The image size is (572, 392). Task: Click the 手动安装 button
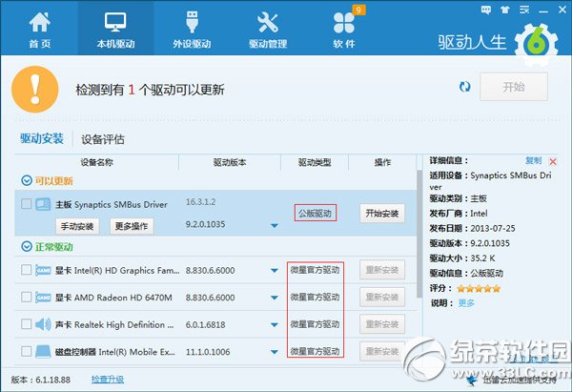point(77,226)
